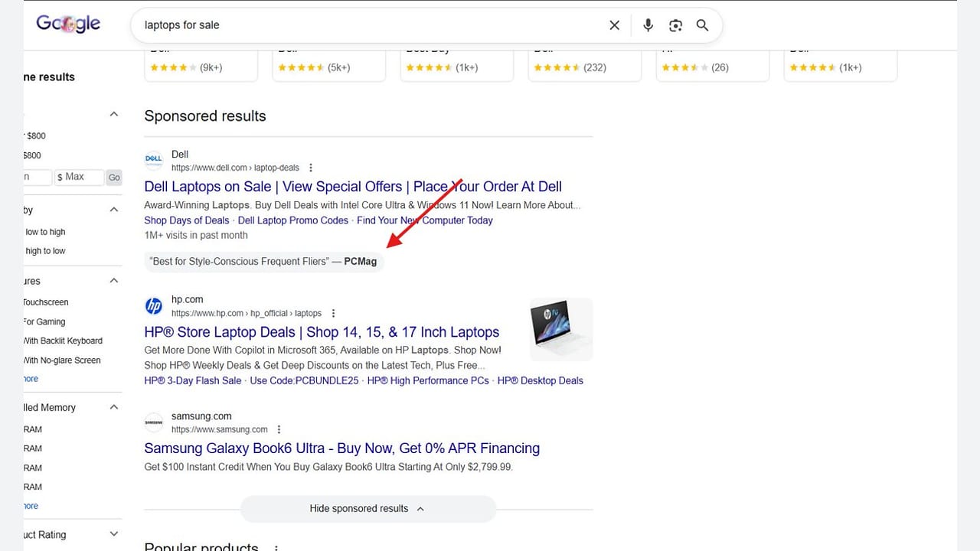
Task: Open Shop Days of Deals sitelink
Action: click(187, 220)
